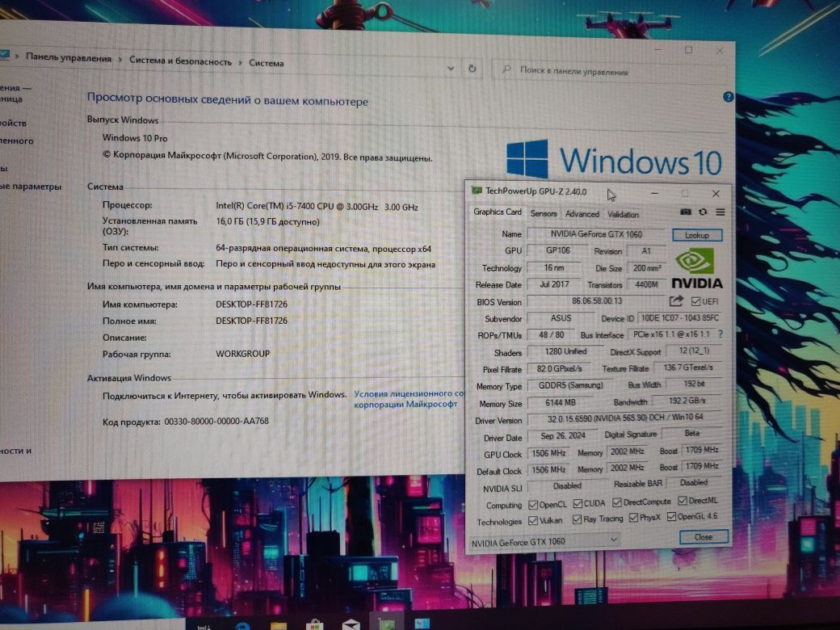840x630 pixels.
Task: Click the Shaders value 1280 Unified
Action: (565, 351)
